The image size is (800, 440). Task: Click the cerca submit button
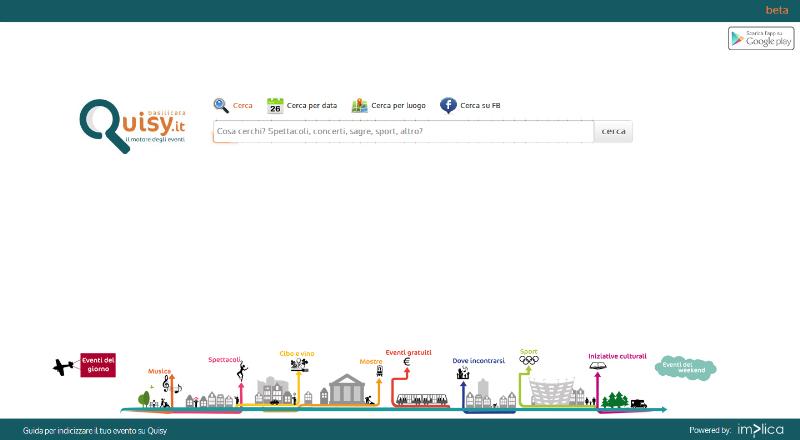pos(613,131)
